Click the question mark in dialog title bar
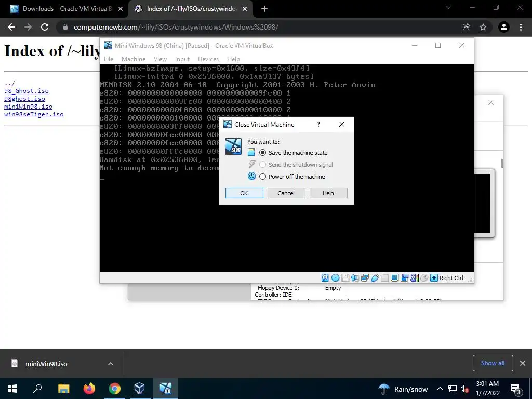This screenshot has height=399, width=532. 318,124
